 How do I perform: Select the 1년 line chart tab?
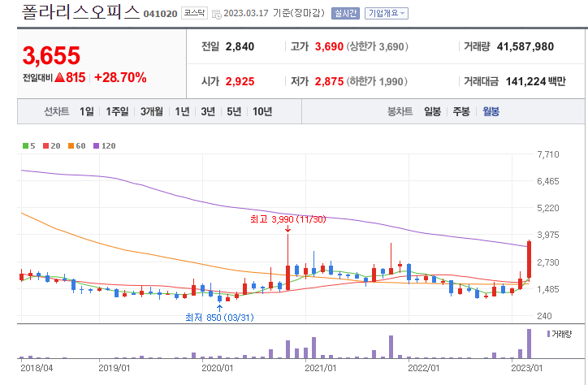click(x=182, y=111)
